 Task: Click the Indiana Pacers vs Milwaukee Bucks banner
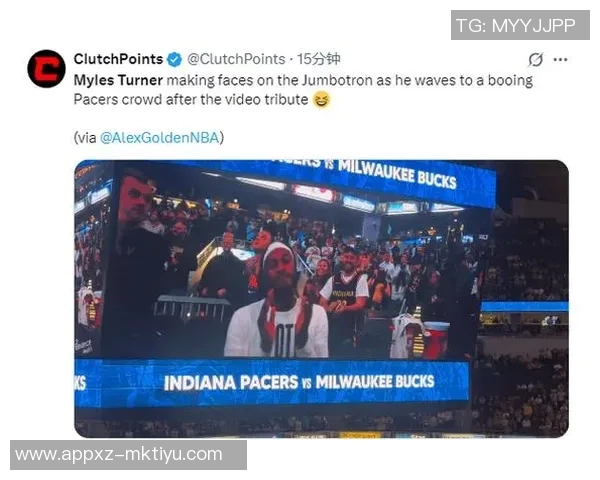coord(299,382)
